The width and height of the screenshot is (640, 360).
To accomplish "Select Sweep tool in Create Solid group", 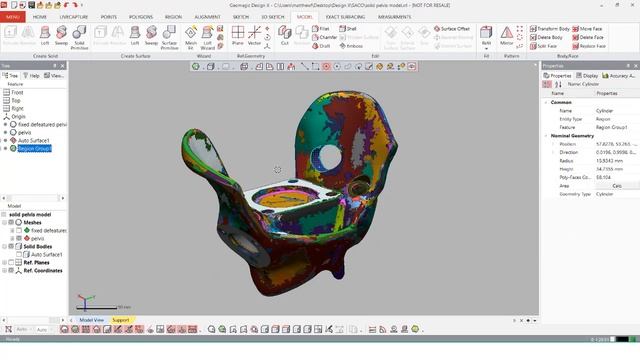I will [61, 36].
